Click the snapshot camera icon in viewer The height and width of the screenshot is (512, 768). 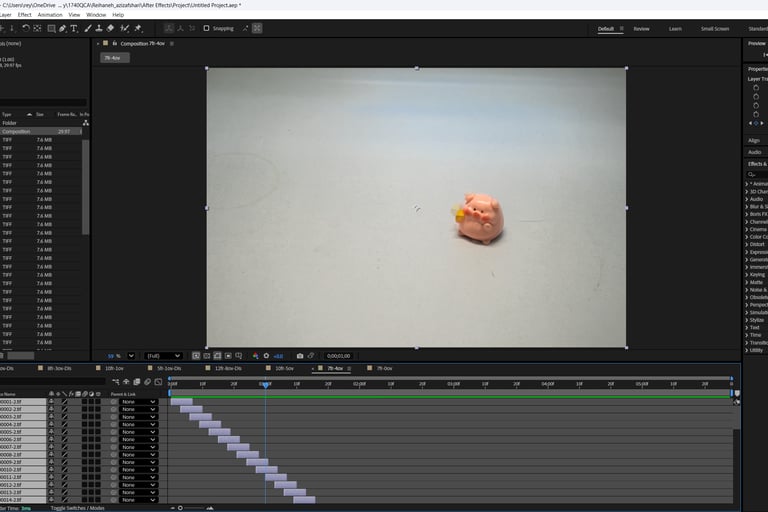(300, 356)
